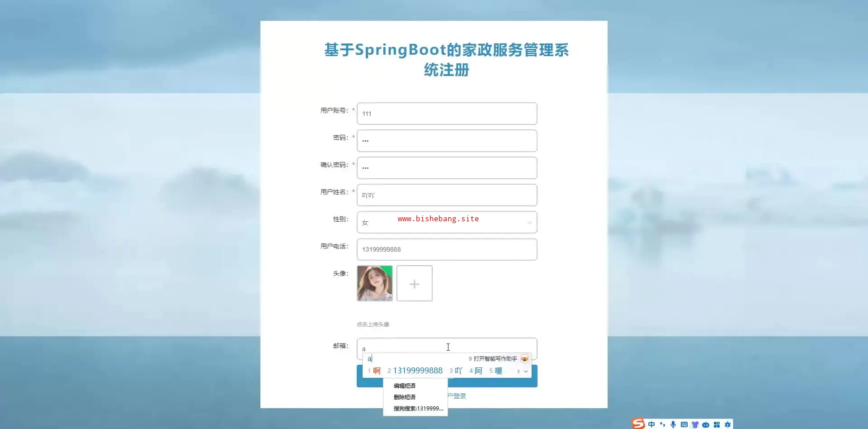Image resolution: width=868 pixels, height=429 pixels.
Task: Pick candidate 5 嗄
Action: click(495, 371)
